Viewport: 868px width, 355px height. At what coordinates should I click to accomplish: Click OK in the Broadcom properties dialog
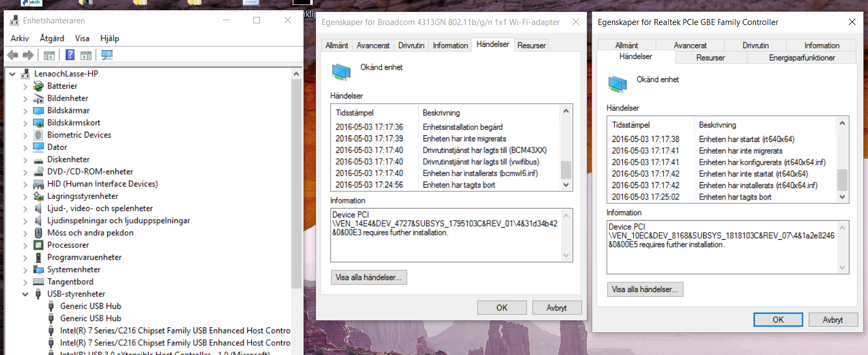[x=502, y=308]
